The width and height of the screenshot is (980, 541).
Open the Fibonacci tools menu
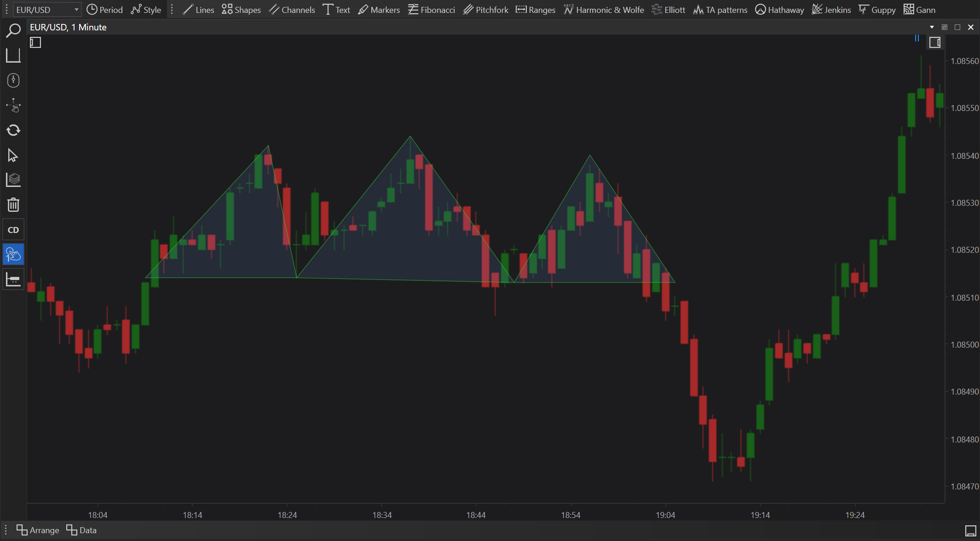[431, 10]
